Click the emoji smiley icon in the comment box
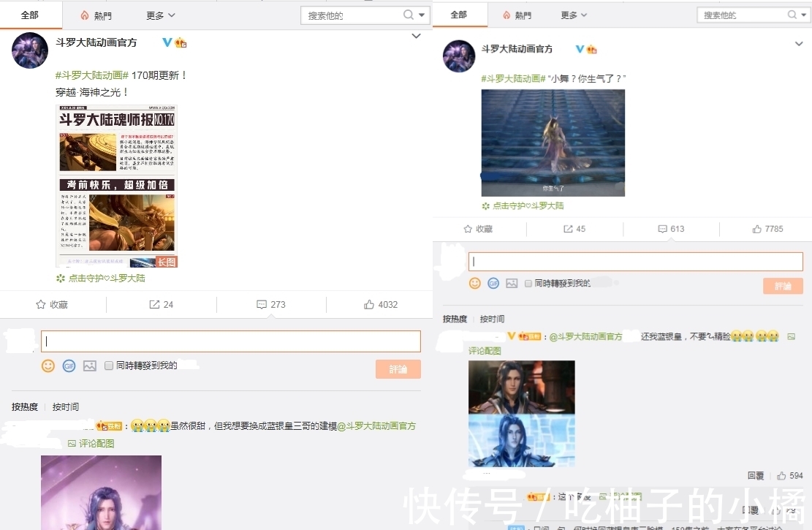Viewport: 812px width, 530px height. 48,366
